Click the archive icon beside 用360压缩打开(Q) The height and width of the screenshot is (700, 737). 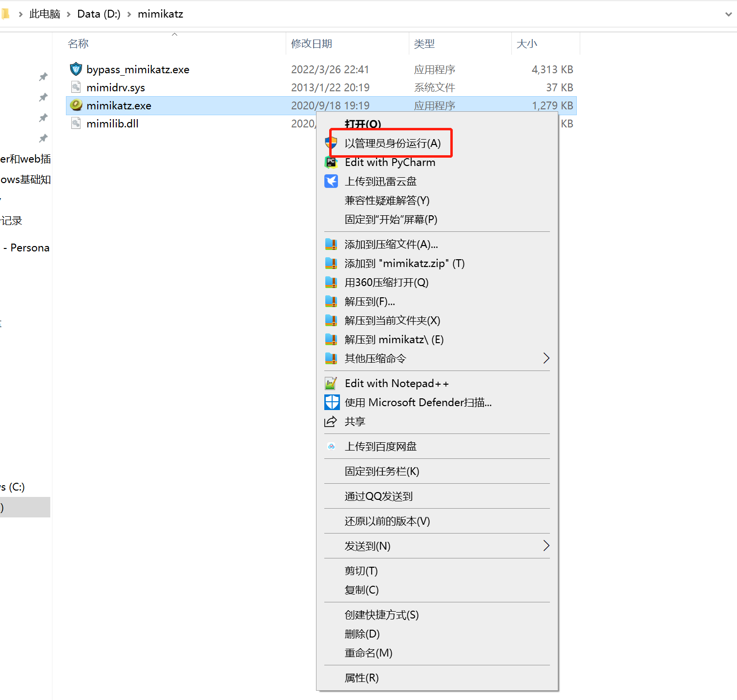[x=331, y=282]
